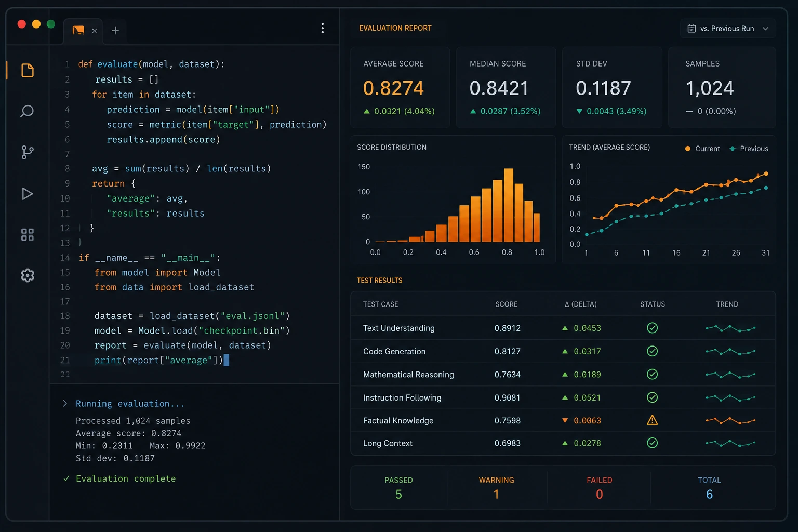Click the vertical three-dot editor menu

323,28
